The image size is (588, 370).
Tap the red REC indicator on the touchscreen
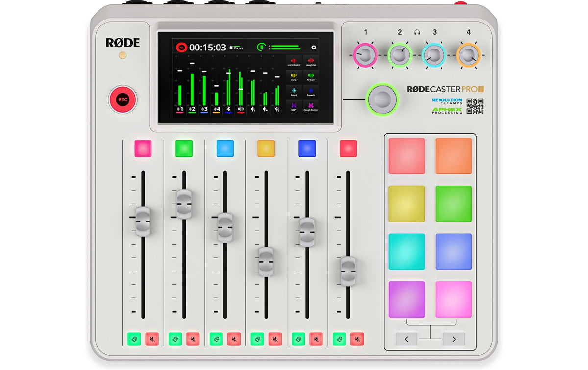click(182, 48)
